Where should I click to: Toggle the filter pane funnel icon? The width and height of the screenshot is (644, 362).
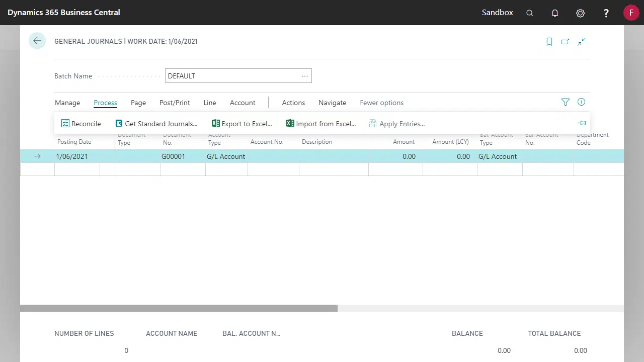tap(566, 102)
